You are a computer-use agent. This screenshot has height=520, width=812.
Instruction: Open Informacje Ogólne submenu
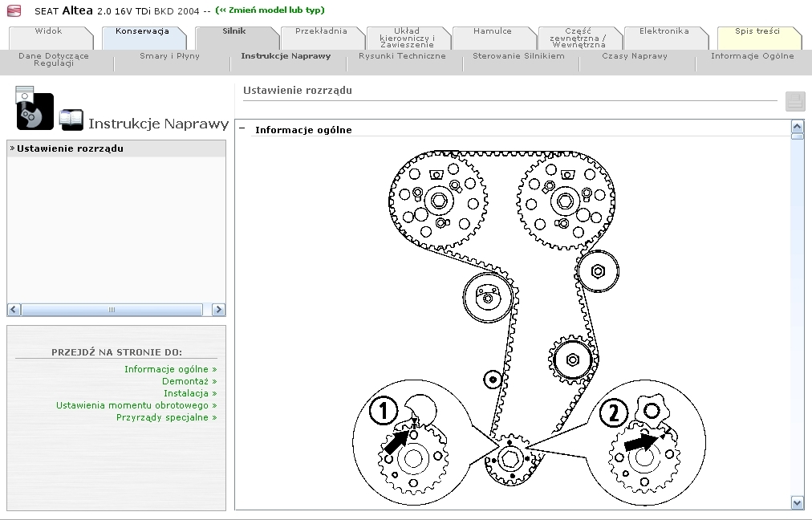coord(752,56)
